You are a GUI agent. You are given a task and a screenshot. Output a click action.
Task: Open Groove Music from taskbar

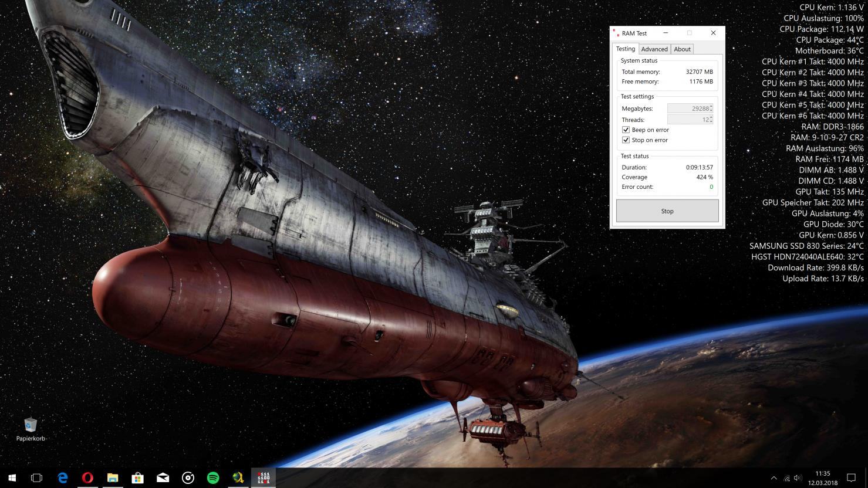coord(188,477)
